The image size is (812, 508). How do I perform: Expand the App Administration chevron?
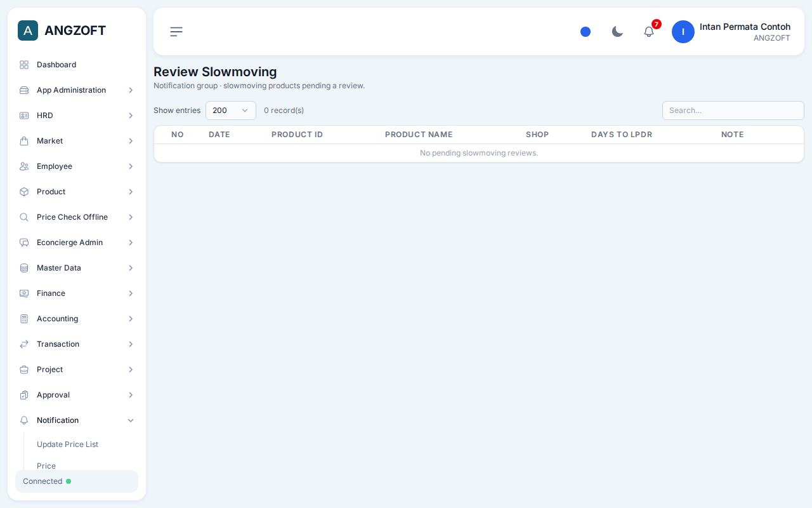pyautogui.click(x=131, y=90)
